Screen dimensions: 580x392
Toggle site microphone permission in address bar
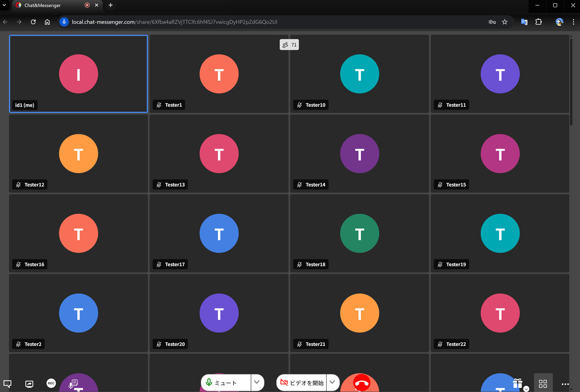click(64, 22)
